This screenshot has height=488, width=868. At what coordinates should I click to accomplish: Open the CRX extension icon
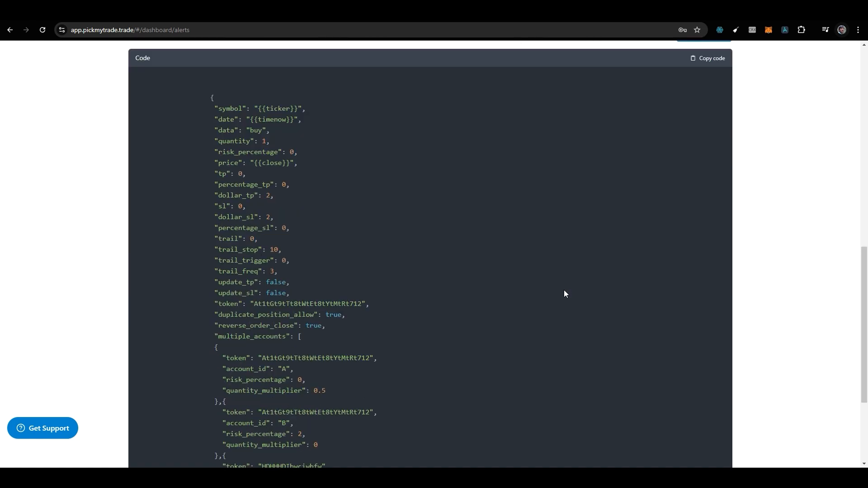[752, 30]
